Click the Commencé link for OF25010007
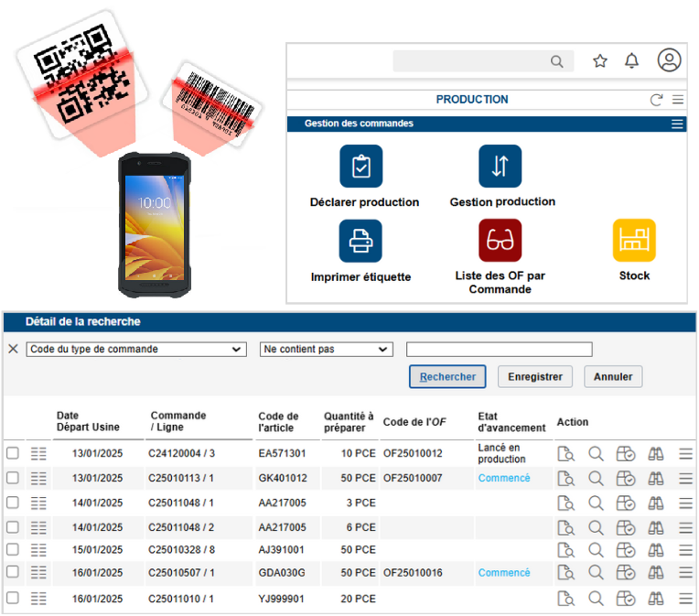699x616 pixels. tap(504, 478)
